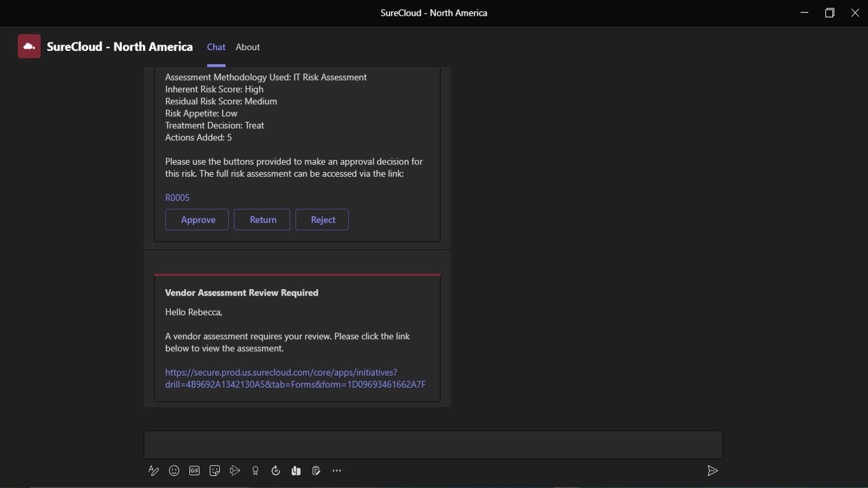
Task: Open the vendor assessment SureCloud URL
Action: (295, 378)
